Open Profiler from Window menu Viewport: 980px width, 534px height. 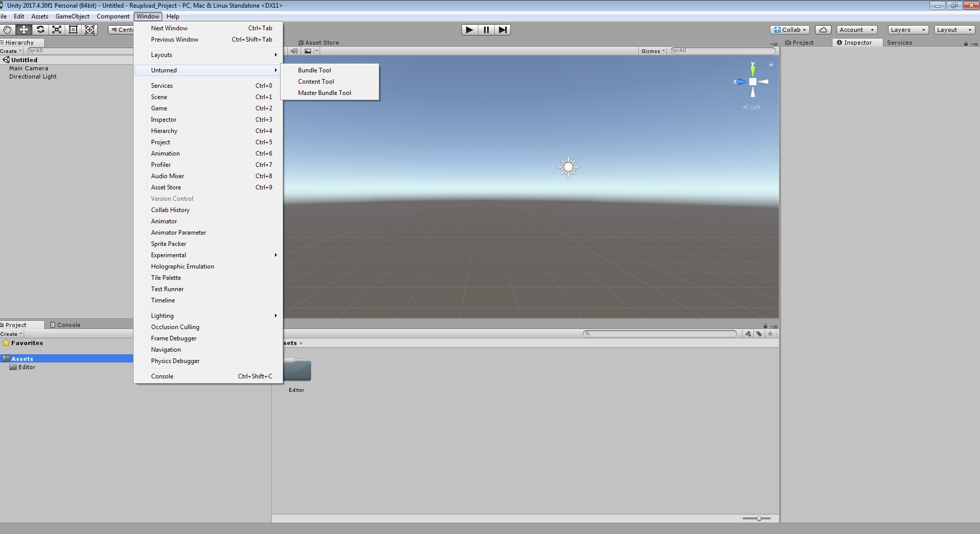208,165
